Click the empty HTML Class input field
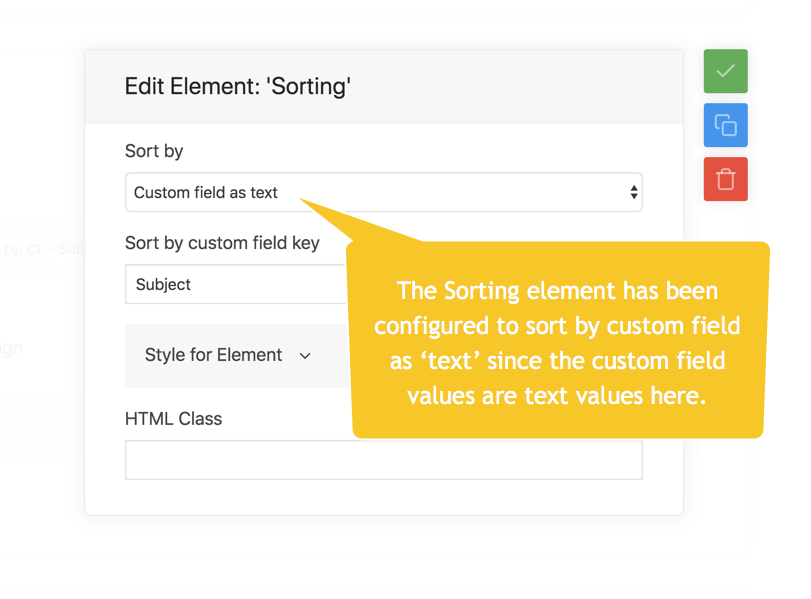811x599 pixels. (x=383, y=460)
